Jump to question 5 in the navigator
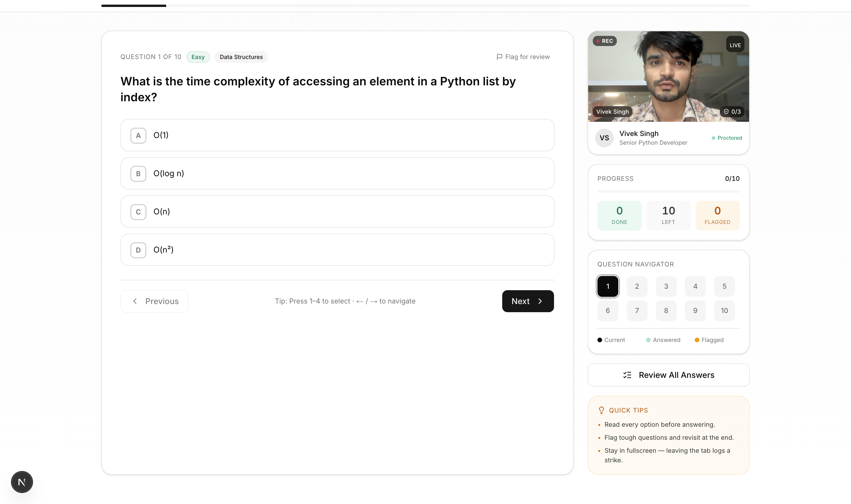The image size is (851, 504). point(724,286)
